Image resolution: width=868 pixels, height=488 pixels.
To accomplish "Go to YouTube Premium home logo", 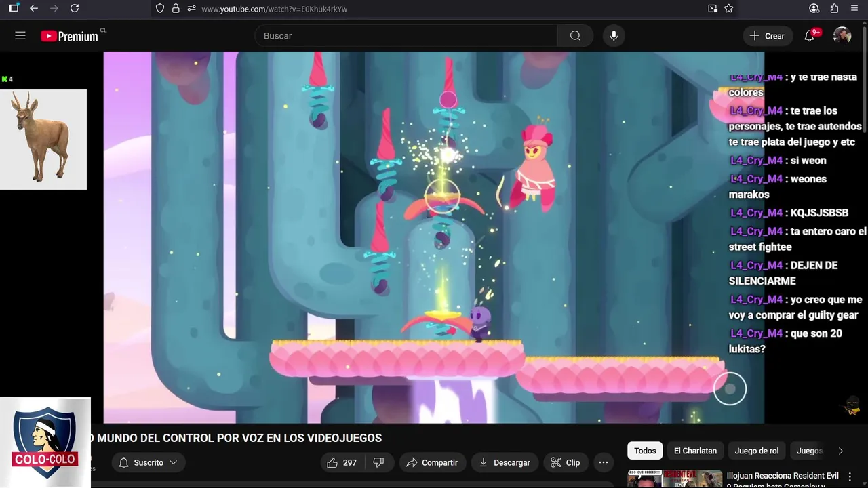I will (70, 36).
